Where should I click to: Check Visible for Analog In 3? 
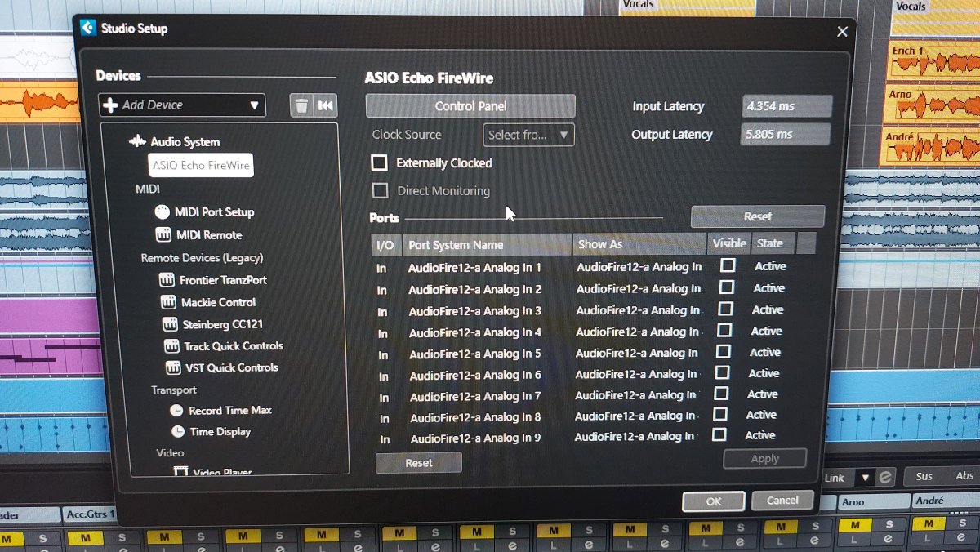tap(725, 309)
